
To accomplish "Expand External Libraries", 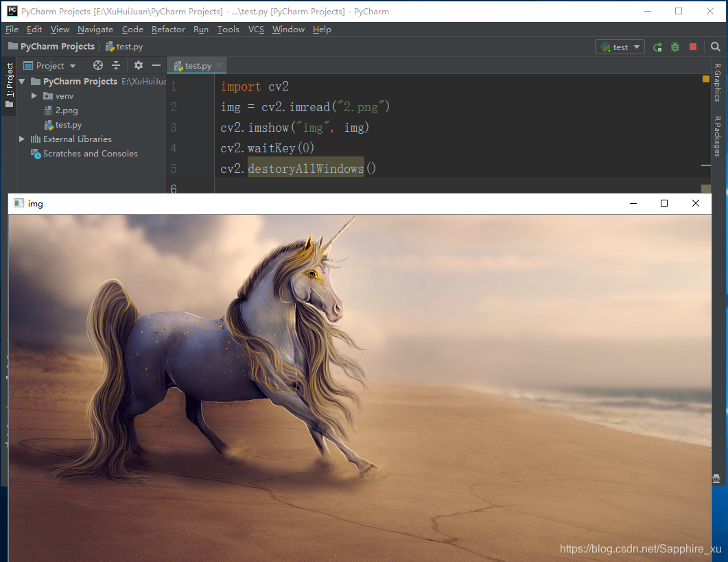I will click(21, 139).
